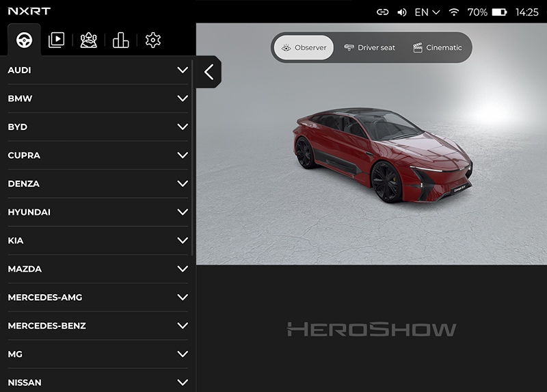Open the settings gear tab
547x392 pixels.
pos(152,40)
